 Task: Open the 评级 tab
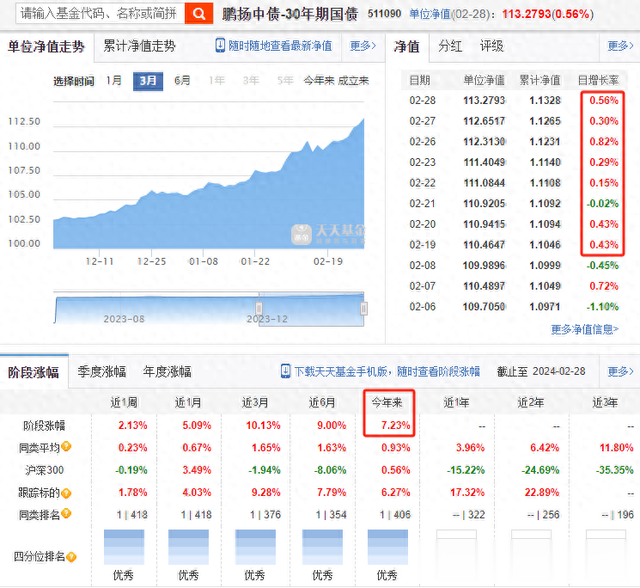click(x=492, y=46)
